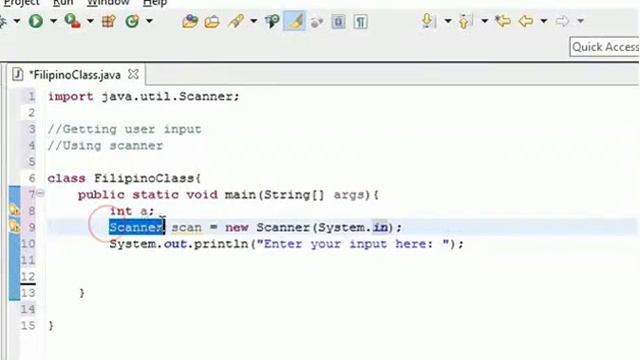Collapse the main method fold at line 7

pyautogui.click(x=40, y=193)
